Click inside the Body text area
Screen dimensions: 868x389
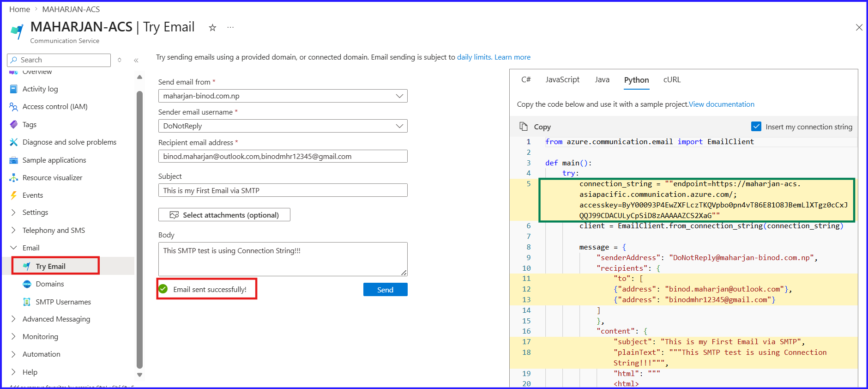[283, 259]
